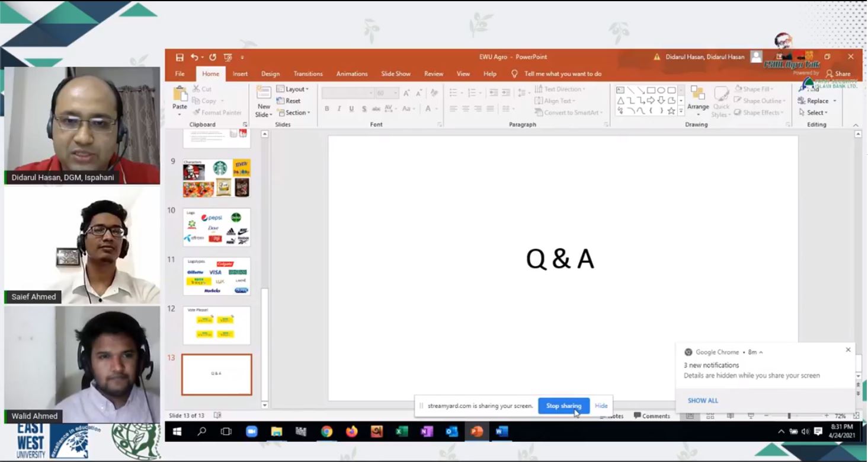The width and height of the screenshot is (868, 462).
Task: Open the Review tab
Action: click(434, 74)
